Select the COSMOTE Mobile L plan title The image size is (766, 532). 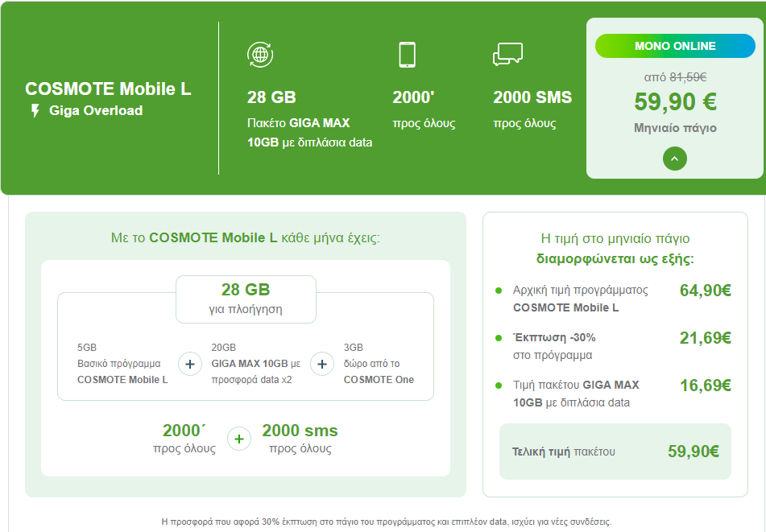(108, 89)
